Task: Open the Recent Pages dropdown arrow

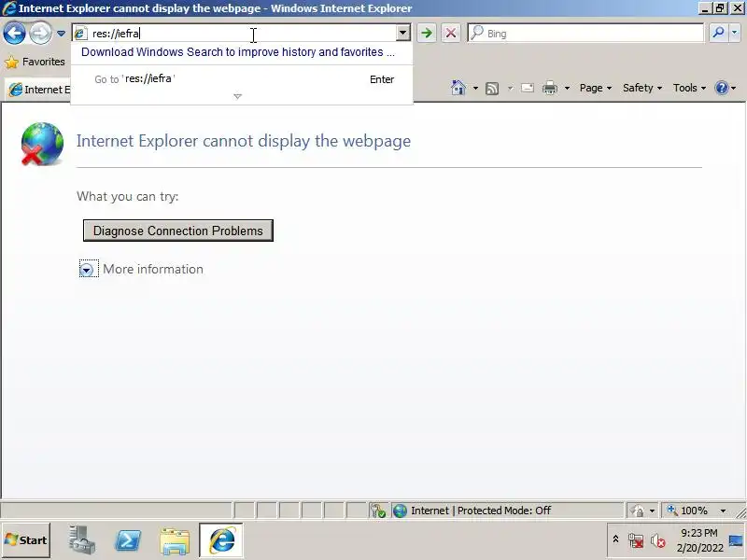Action: pyautogui.click(x=61, y=34)
